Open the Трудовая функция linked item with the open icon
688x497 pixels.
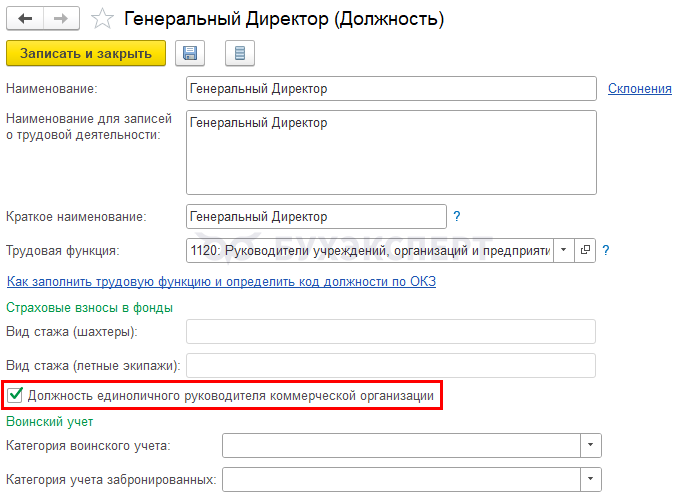tap(585, 250)
